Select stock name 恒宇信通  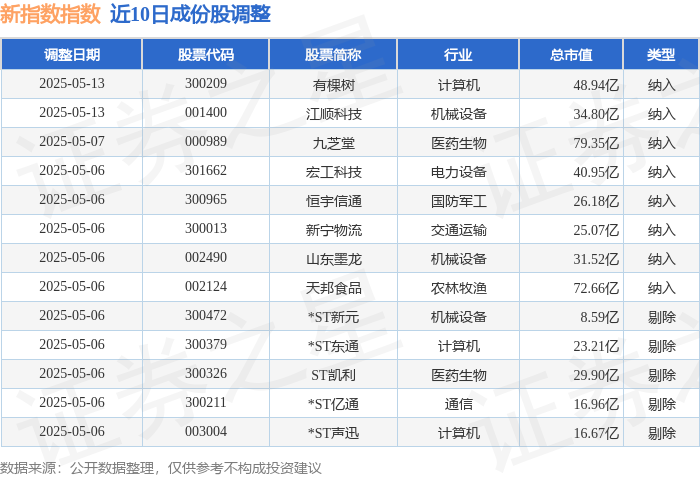click(x=333, y=201)
